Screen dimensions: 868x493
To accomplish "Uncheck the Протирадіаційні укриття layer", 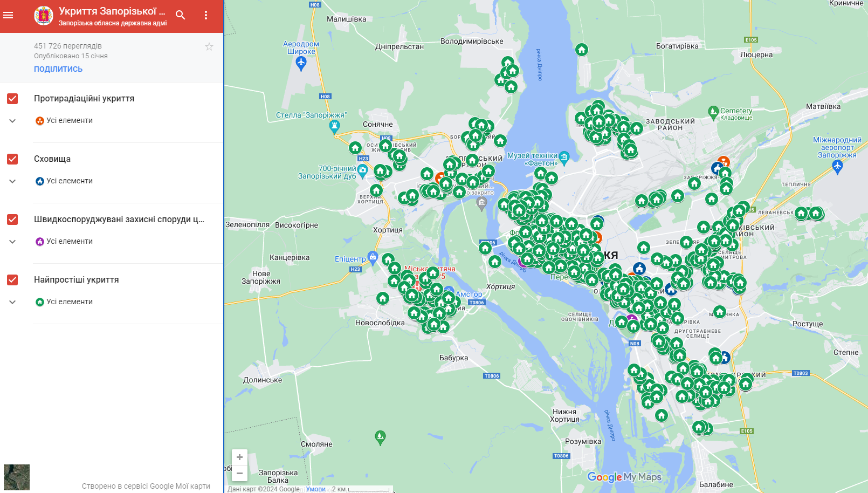I will tap(12, 99).
